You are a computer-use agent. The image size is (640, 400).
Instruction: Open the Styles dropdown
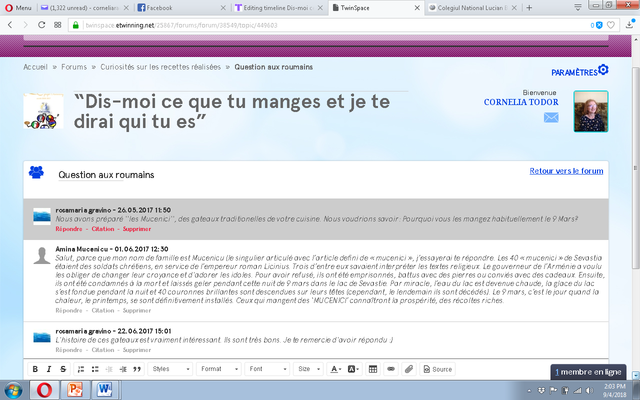[170, 369]
